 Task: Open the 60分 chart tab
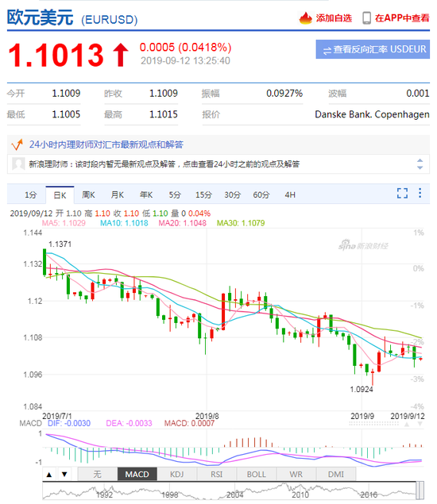click(261, 194)
